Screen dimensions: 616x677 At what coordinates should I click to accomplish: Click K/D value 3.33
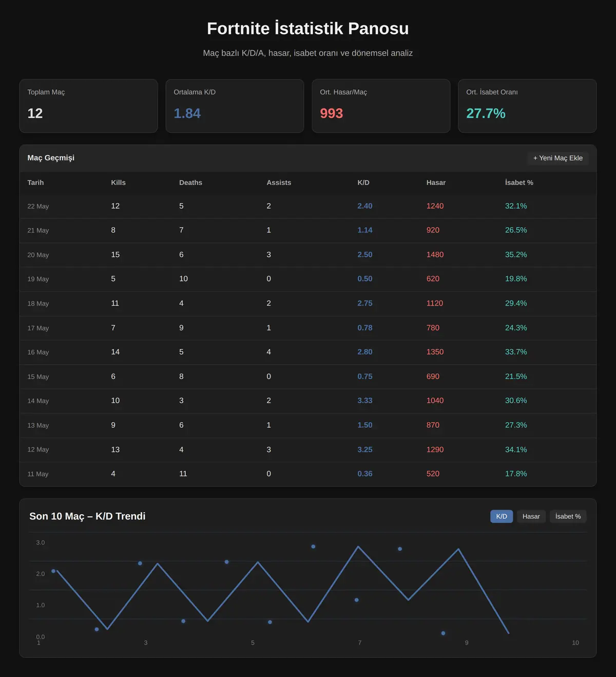(x=365, y=401)
